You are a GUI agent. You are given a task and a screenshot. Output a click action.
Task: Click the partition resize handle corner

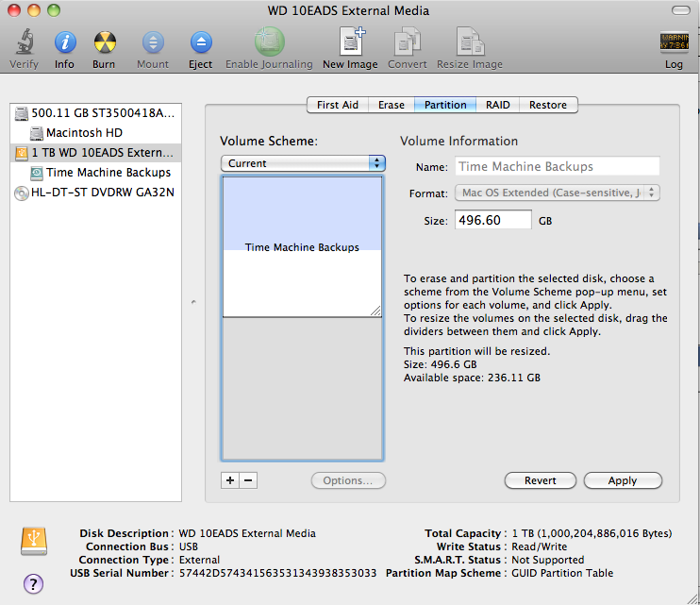[375, 311]
